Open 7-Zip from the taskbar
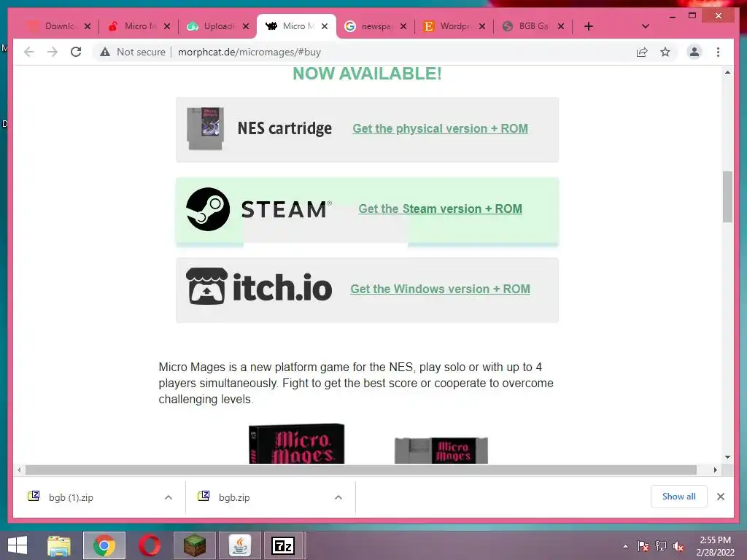Viewport: 747px width, 560px height. [284, 545]
